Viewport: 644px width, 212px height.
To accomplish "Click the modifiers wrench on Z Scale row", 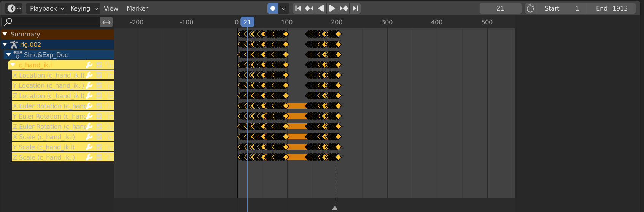I will pyautogui.click(x=89, y=157).
